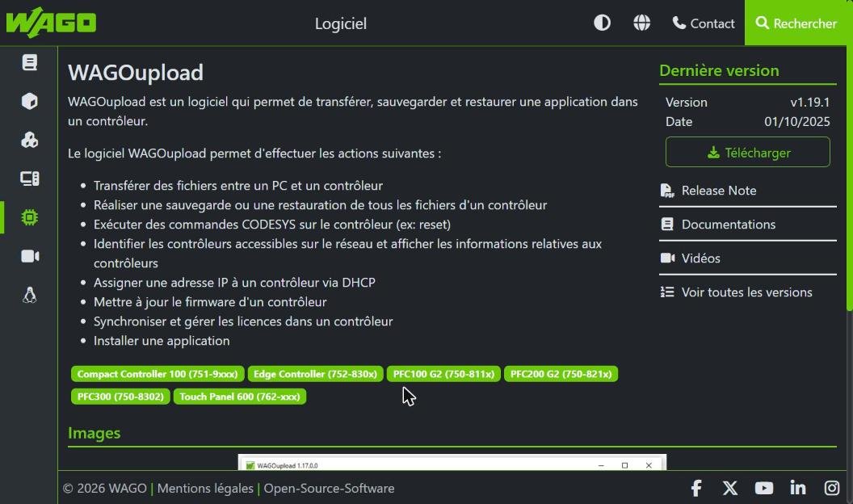Click the WAGOupload page heading
Image resolution: width=853 pixels, height=504 pixels.
pos(136,73)
